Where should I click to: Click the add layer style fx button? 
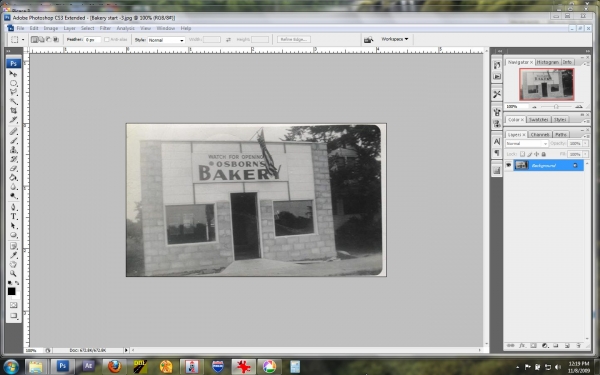522,346
